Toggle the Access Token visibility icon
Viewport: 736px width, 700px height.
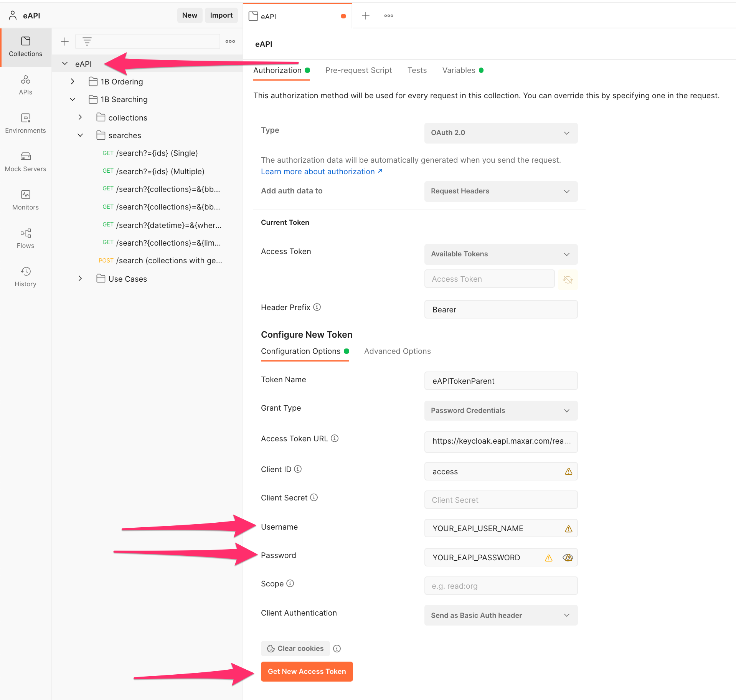click(x=568, y=279)
